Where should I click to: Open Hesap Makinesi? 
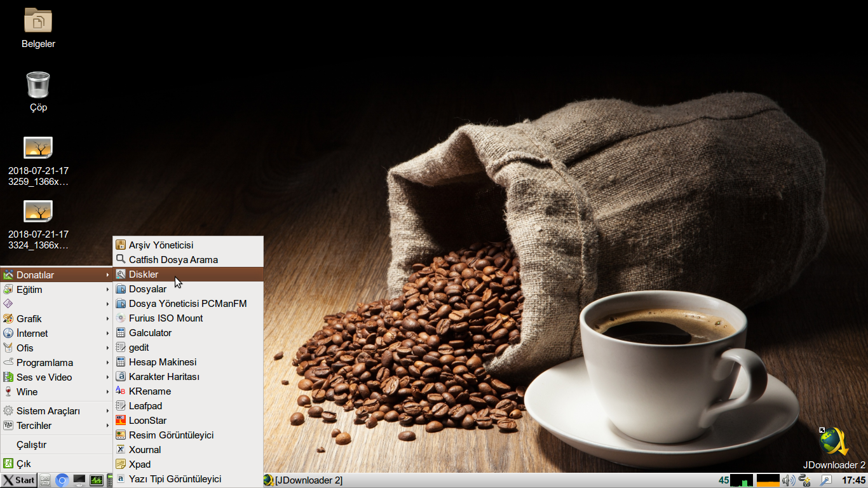click(x=188, y=362)
